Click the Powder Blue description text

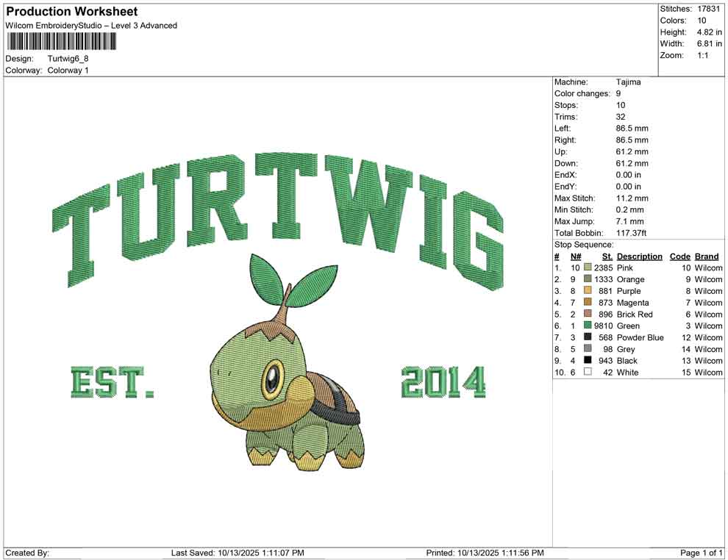[640, 337]
